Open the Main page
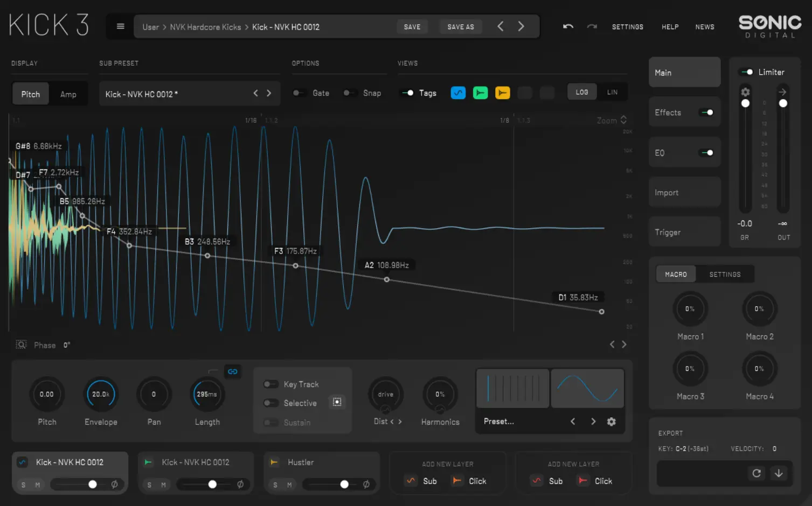 point(684,72)
